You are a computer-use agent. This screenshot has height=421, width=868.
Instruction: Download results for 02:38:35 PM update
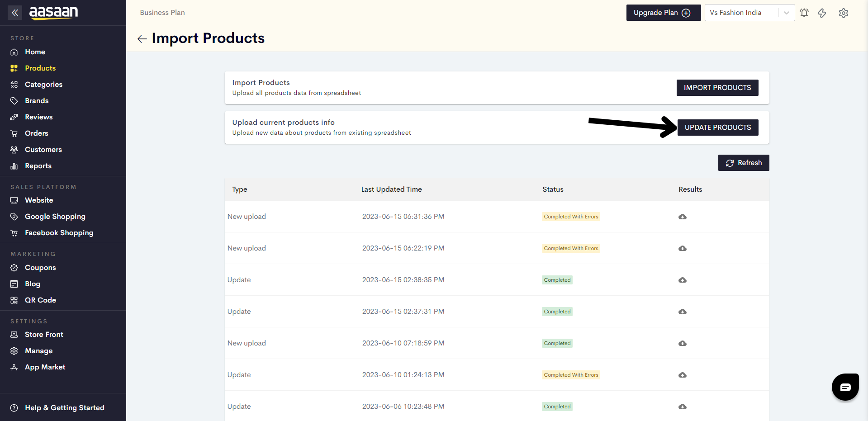click(683, 280)
